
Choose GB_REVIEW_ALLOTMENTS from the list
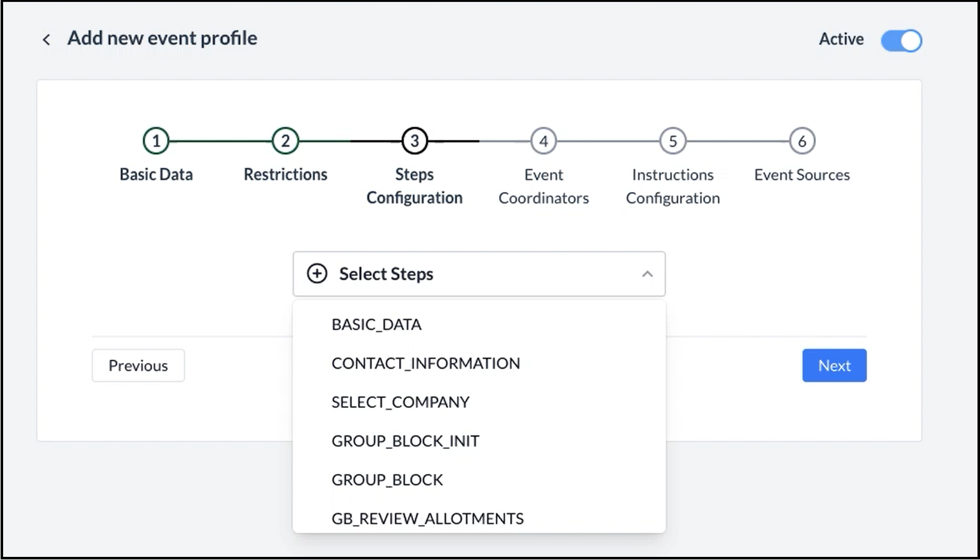tap(427, 518)
